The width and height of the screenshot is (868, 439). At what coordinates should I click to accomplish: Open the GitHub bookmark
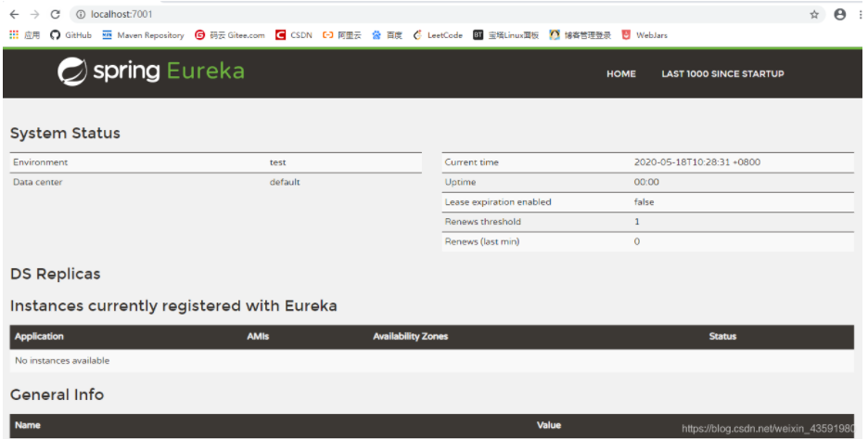click(70, 35)
